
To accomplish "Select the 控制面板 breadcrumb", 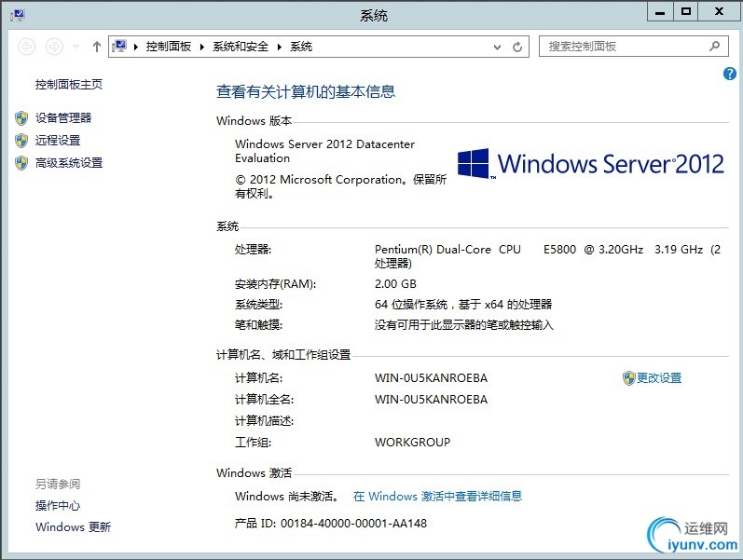I will (168, 47).
